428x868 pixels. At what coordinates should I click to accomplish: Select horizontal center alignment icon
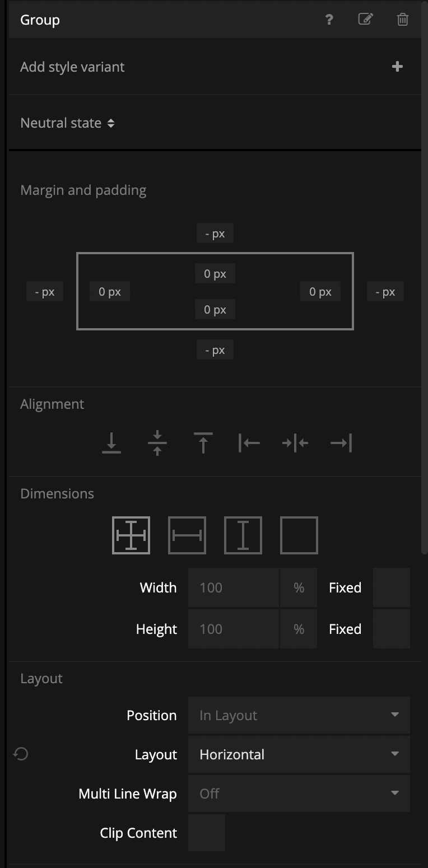(x=295, y=443)
